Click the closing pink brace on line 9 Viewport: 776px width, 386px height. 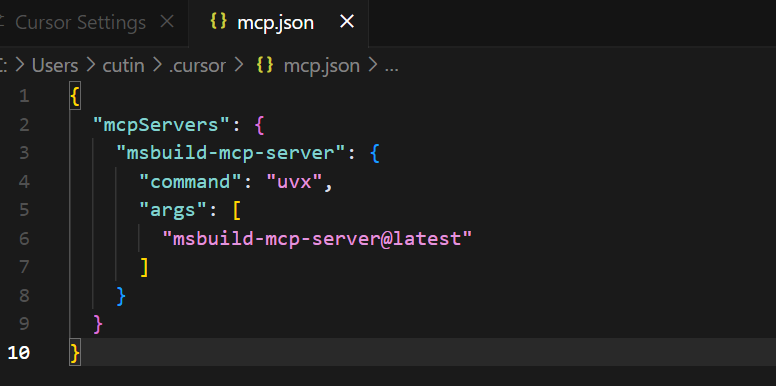[x=98, y=325]
